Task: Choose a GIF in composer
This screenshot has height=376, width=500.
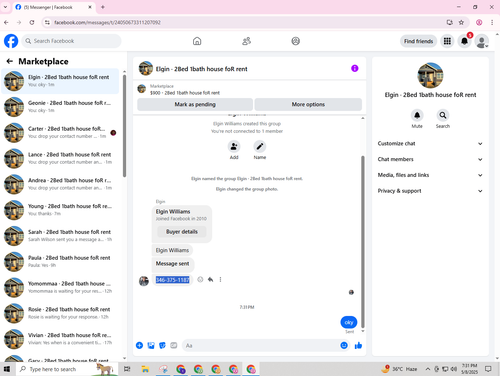Action: (174, 345)
